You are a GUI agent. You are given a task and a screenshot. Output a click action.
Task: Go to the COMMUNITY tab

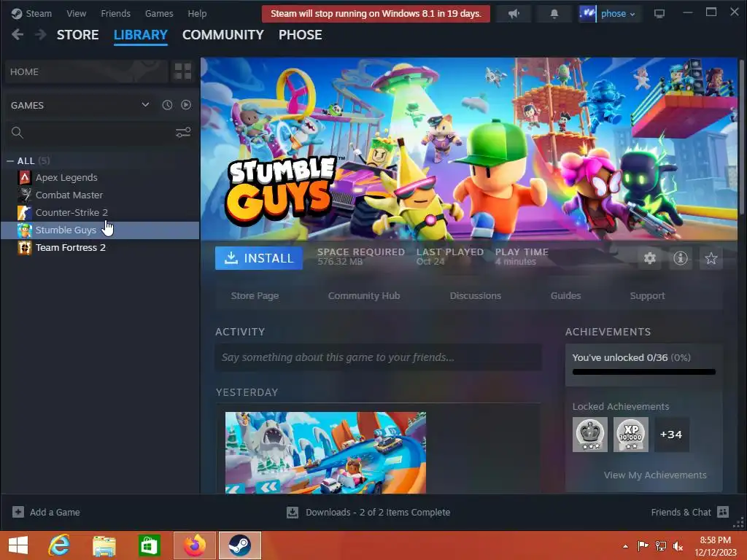click(223, 35)
